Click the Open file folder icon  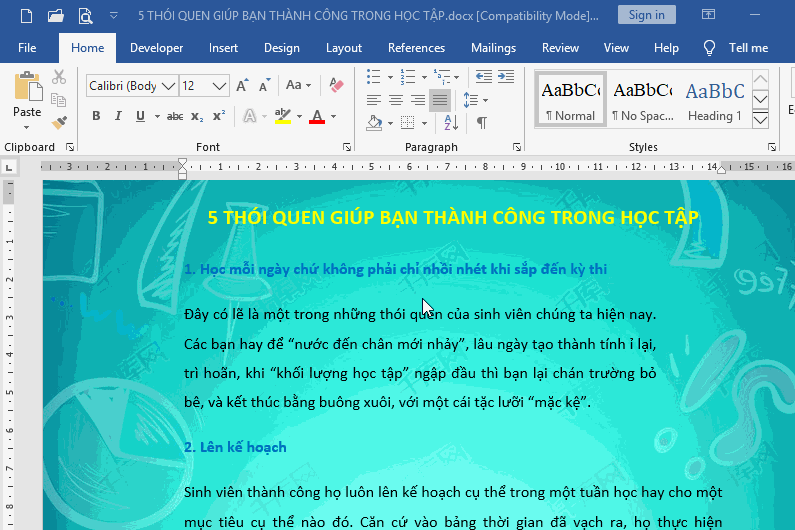tap(56, 16)
